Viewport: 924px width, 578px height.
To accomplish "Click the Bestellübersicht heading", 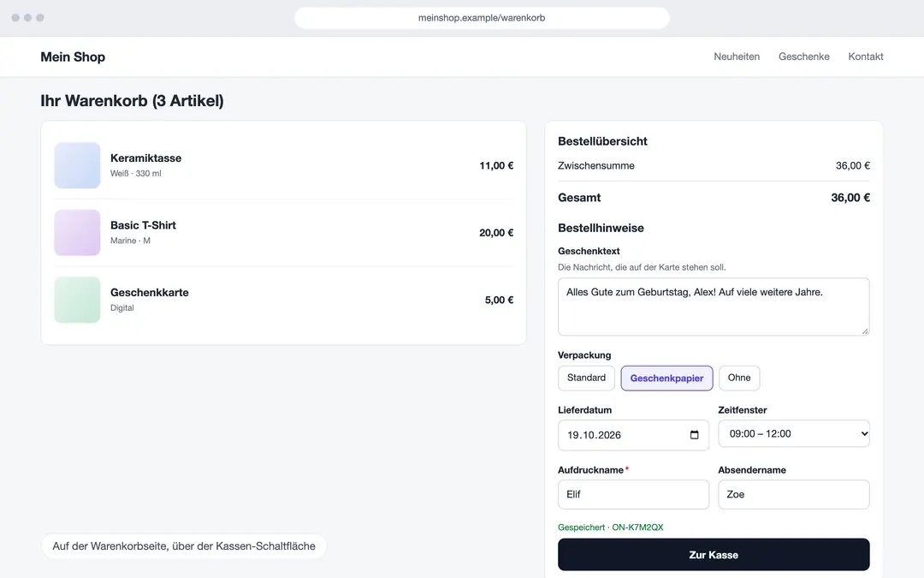I will [602, 141].
